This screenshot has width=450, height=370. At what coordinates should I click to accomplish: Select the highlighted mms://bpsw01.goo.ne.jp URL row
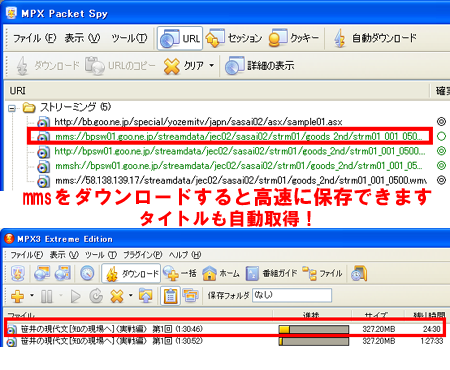[230, 136]
